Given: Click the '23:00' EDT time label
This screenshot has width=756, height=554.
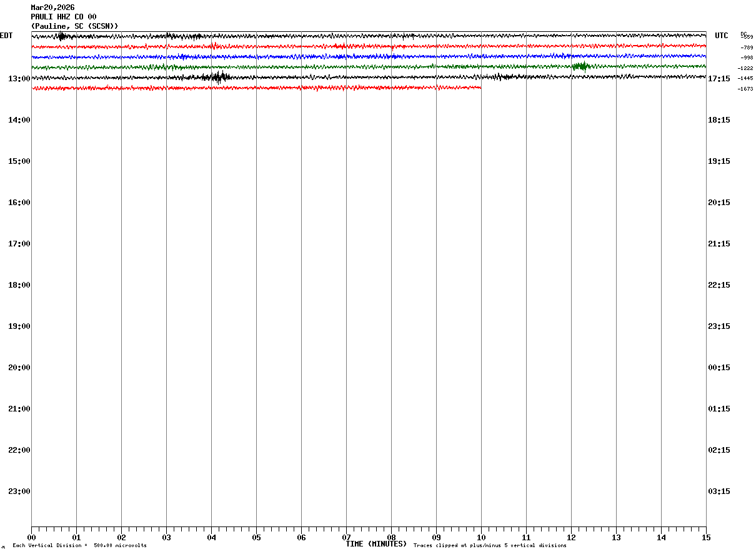Looking at the screenshot, I should 19,491.
